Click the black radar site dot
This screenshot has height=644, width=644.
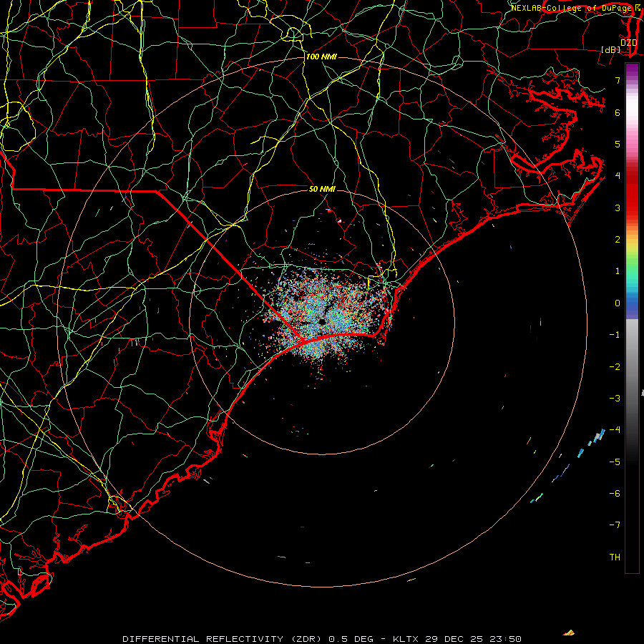[x=322, y=322]
